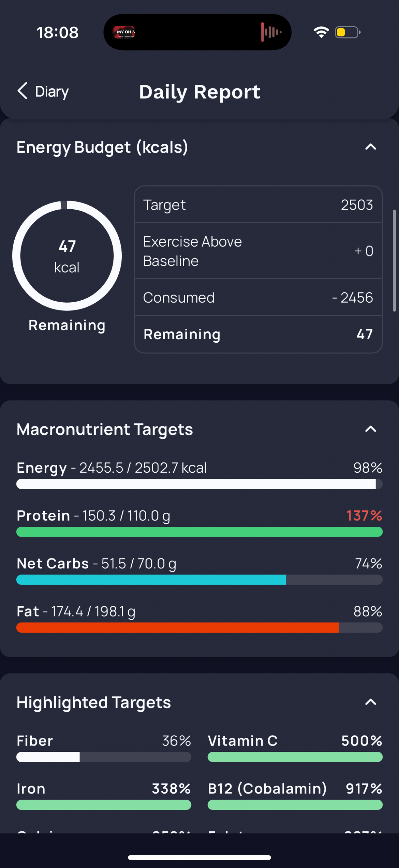
Task: Tap the 18:08 clock in status bar
Action: 58,33
